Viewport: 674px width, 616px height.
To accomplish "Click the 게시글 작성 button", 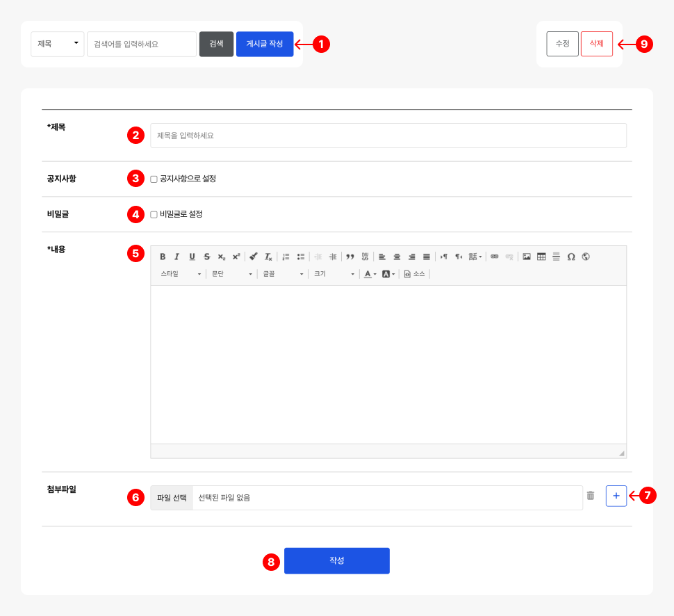I will click(265, 44).
